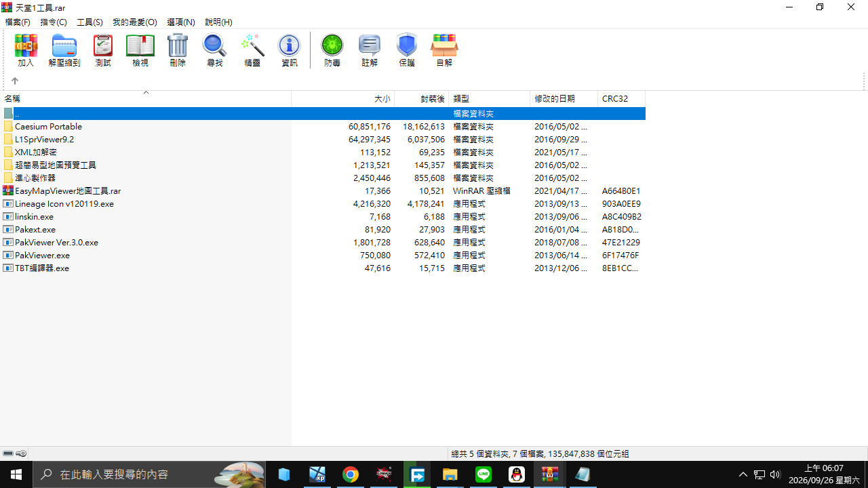Viewport: 868px width, 488px height.
Task: Show archive 資訊 (Info) icon
Action: [290, 51]
